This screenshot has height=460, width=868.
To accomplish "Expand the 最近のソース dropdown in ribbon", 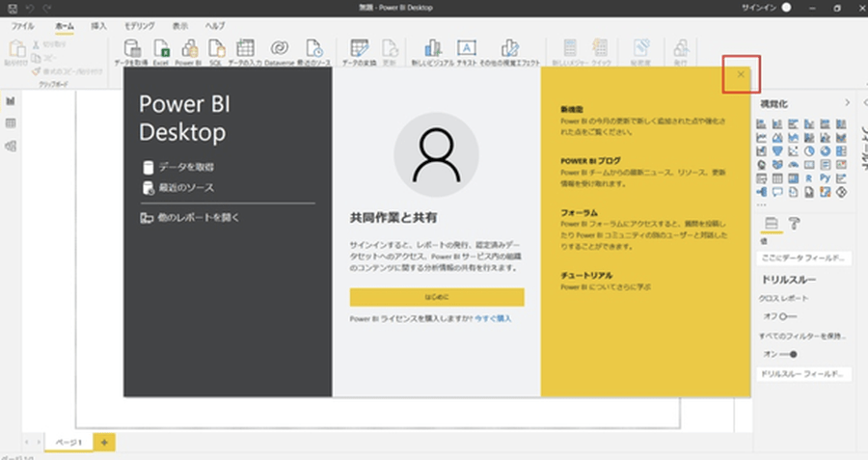I will pyautogui.click(x=313, y=62).
